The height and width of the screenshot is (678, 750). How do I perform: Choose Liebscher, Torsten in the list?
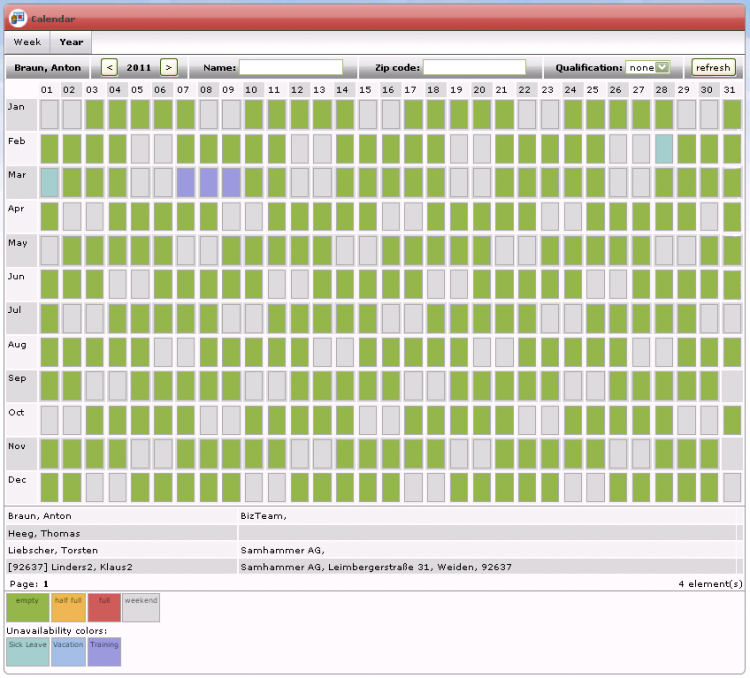pyautogui.click(x=52, y=550)
